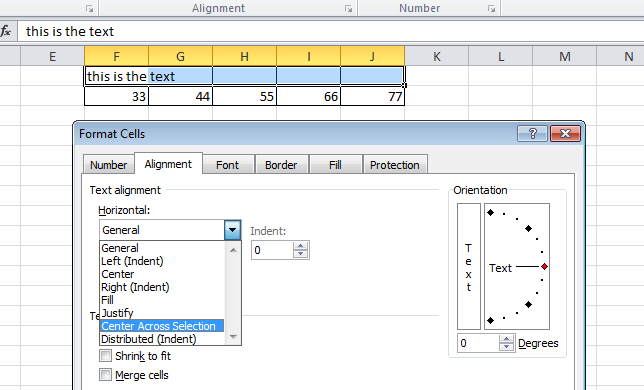This screenshot has width=644, height=390.
Task: Set orientation to the top diamond marker
Action: [x=490, y=212]
